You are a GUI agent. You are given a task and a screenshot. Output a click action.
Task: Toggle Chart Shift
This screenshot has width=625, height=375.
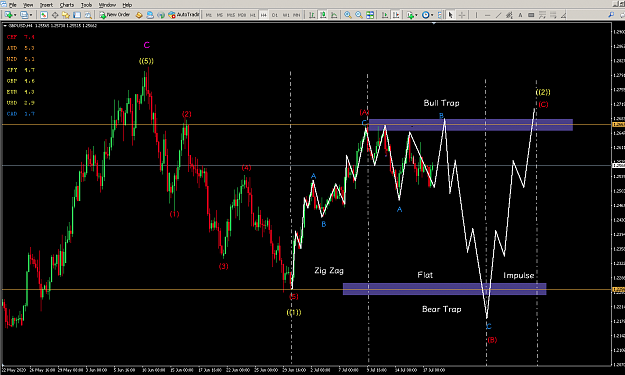(x=396, y=15)
